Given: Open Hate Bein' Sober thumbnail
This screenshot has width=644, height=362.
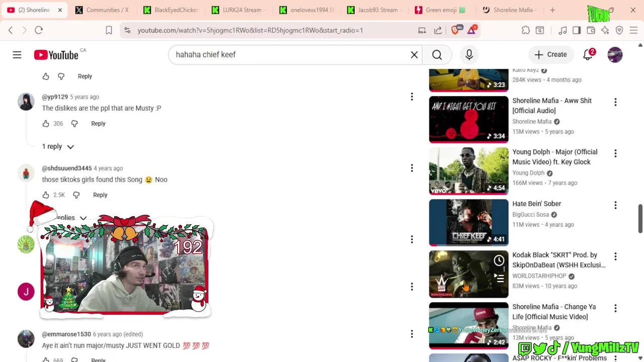Looking at the screenshot, I should tap(468, 223).
